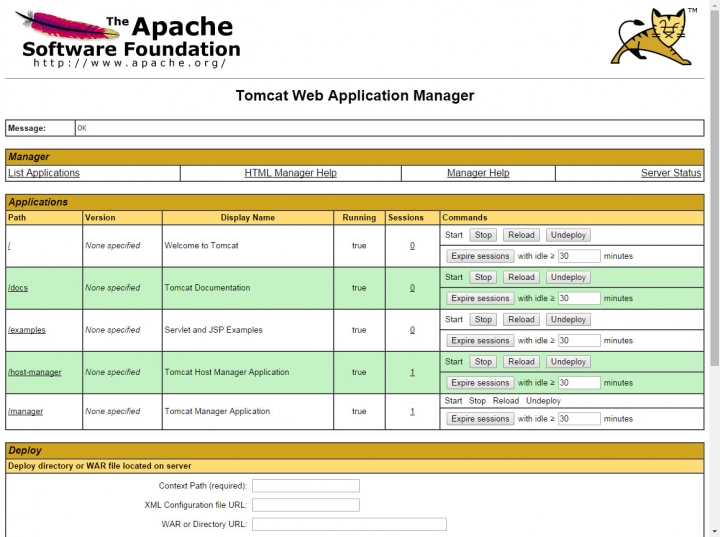
Task: Click the WAR or Directory URL field
Action: click(349, 525)
